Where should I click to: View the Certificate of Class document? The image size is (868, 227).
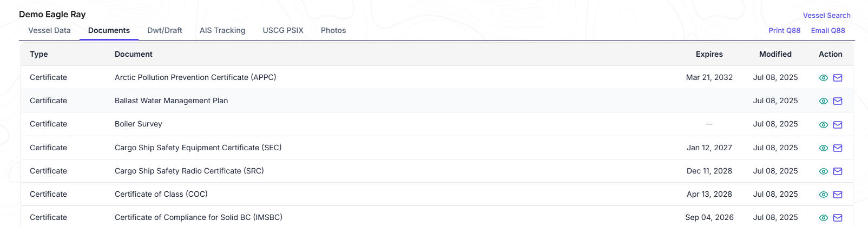pos(824,195)
